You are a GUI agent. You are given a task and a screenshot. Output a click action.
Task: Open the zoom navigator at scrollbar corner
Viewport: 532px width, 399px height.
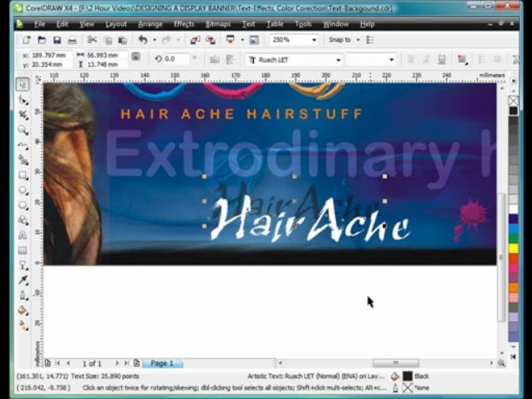tap(501, 364)
